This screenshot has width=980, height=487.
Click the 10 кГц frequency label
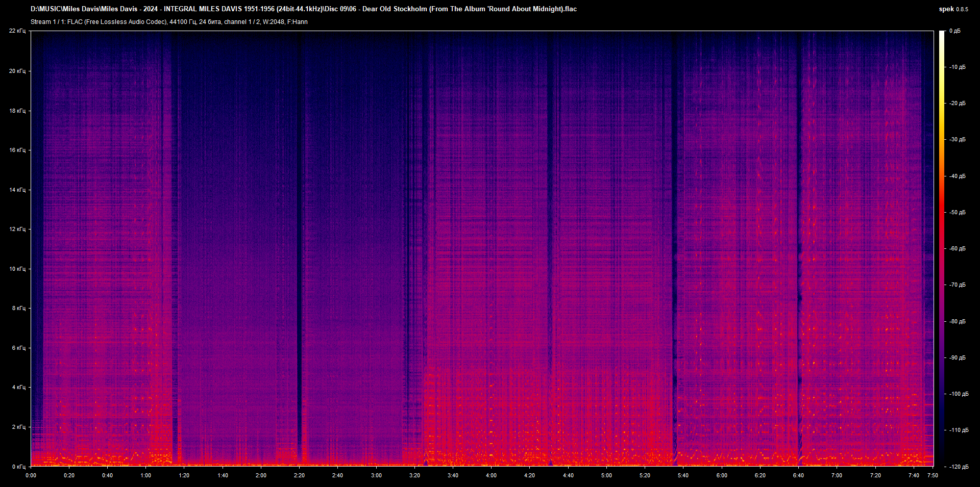click(17, 269)
